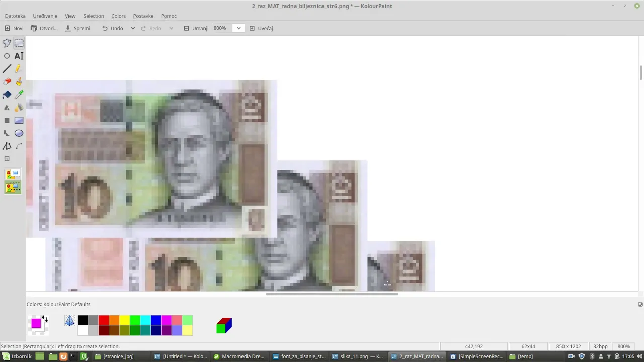Switch to SimpleScreenRecorder taskbar window
This screenshot has height=362, width=644.
coord(477,356)
